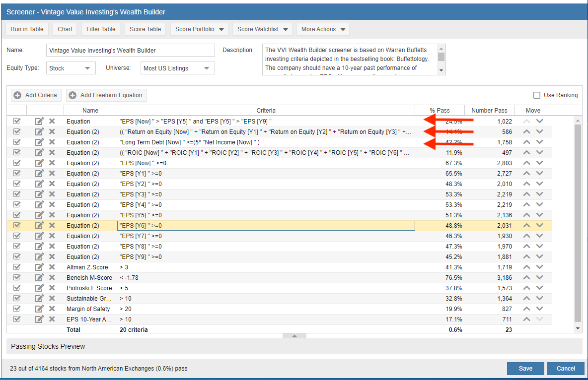
Task: Edit the Margin of Safety criterion
Action: (x=39, y=309)
